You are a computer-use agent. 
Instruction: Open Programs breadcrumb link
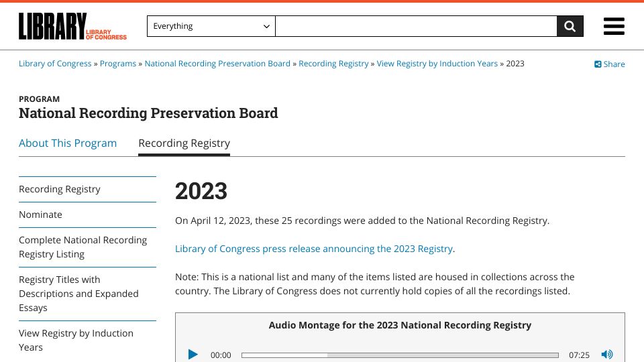118,64
